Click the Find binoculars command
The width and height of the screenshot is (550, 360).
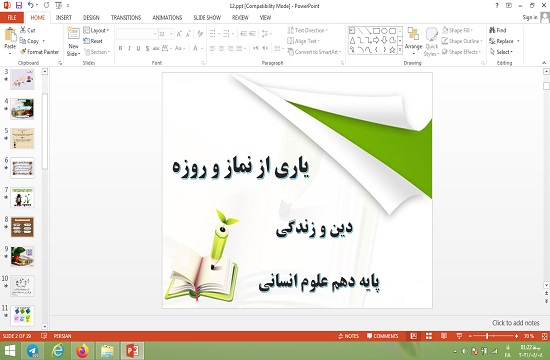[x=498, y=30]
